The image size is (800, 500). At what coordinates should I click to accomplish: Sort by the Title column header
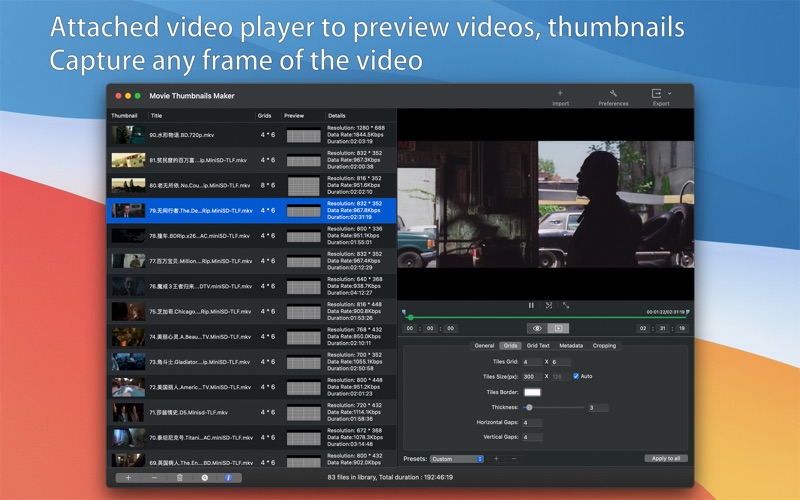(157, 116)
